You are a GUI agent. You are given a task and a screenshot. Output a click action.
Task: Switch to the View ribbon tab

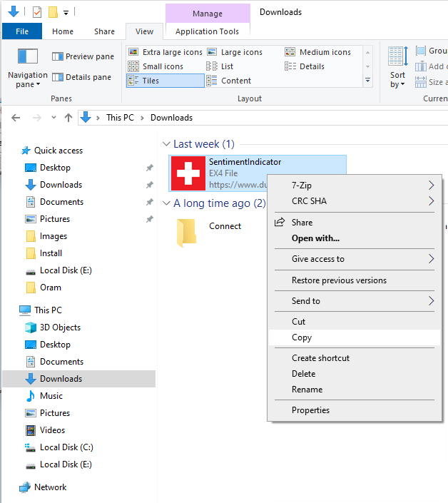click(x=144, y=31)
